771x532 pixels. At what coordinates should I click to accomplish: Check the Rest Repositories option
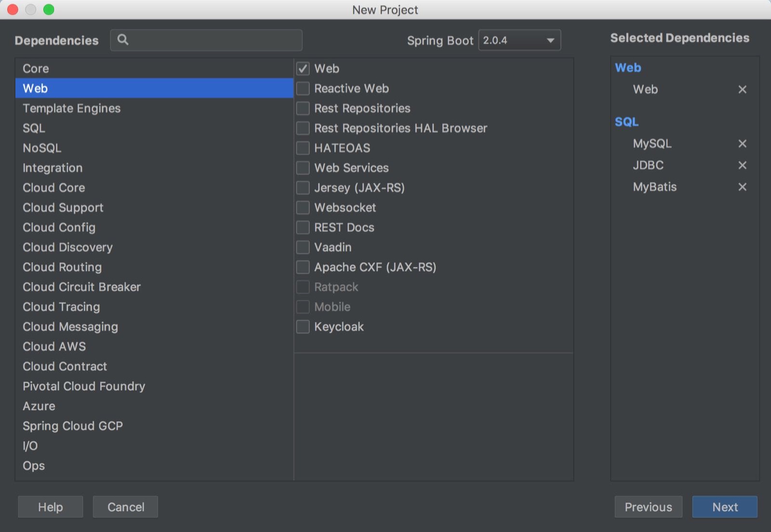pyautogui.click(x=303, y=108)
